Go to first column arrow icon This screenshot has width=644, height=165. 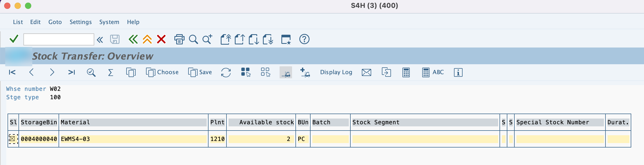12,72
